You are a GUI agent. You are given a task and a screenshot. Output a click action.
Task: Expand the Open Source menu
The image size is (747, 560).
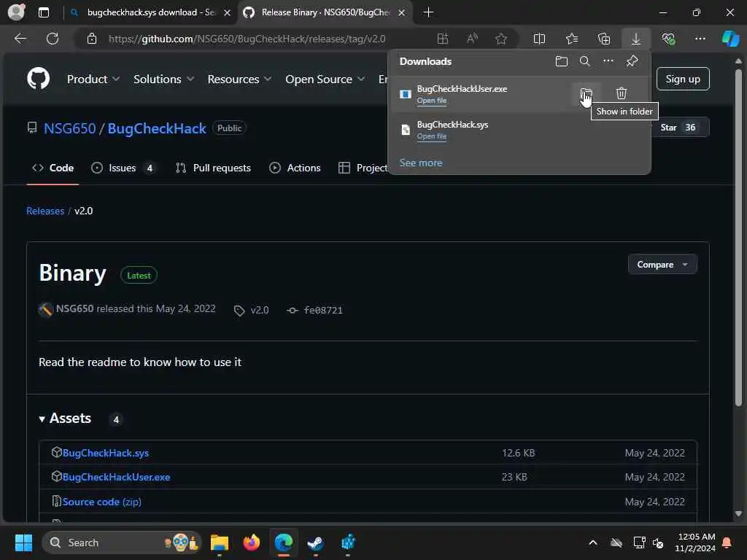[325, 79]
